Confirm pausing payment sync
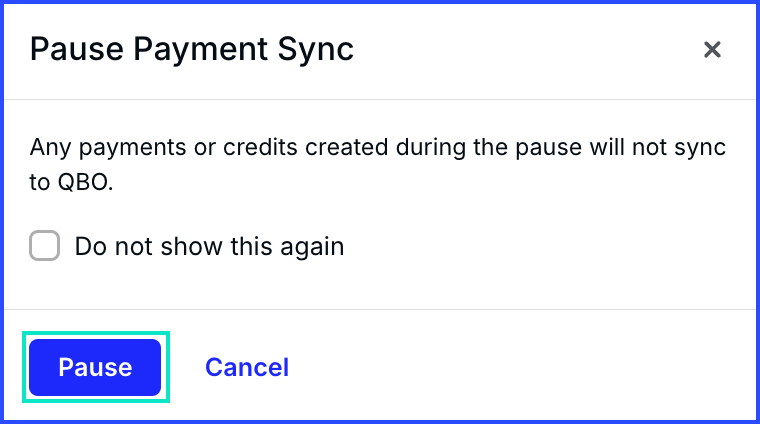 pos(95,367)
